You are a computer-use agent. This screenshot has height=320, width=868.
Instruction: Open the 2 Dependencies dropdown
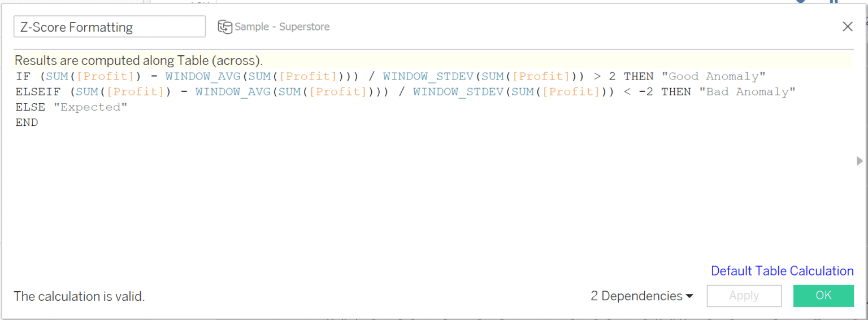click(642, 296)
